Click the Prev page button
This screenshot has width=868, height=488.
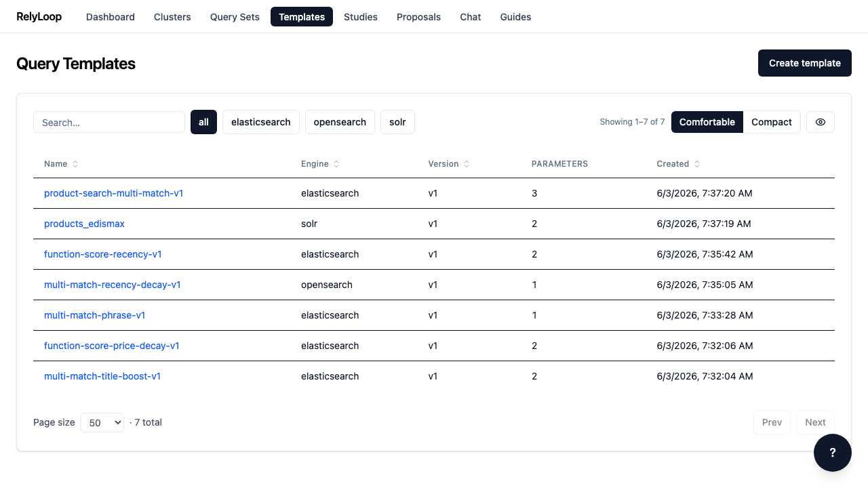(x=772, y=422)
